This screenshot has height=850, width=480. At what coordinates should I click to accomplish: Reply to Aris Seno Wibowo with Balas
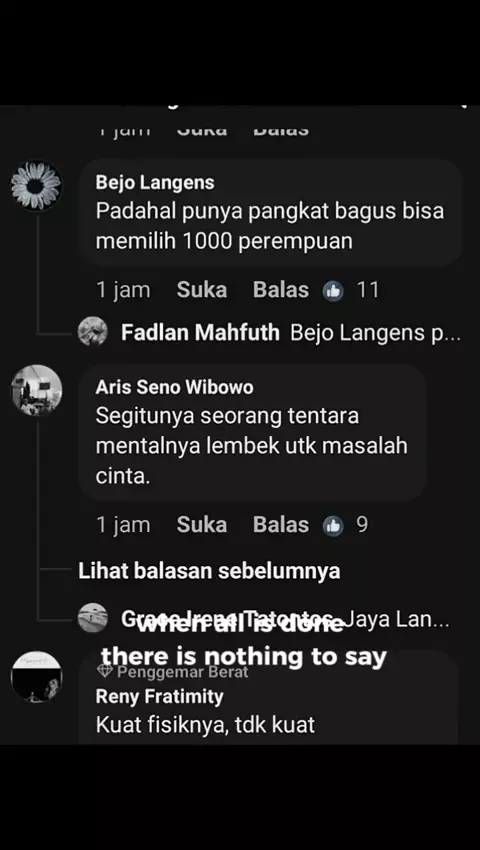pyautogui.click(x=281, y=525)
